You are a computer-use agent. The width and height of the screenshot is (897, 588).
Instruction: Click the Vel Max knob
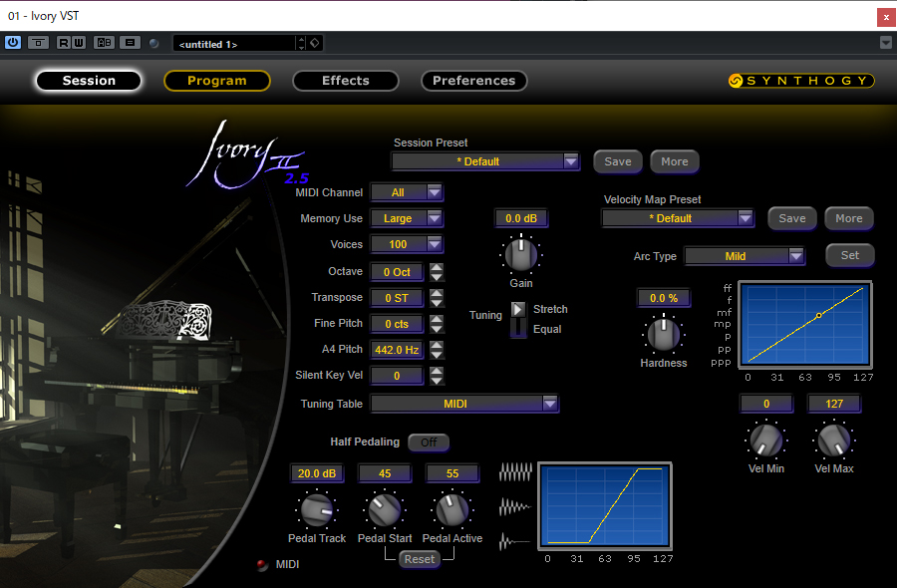coord(834,441)
